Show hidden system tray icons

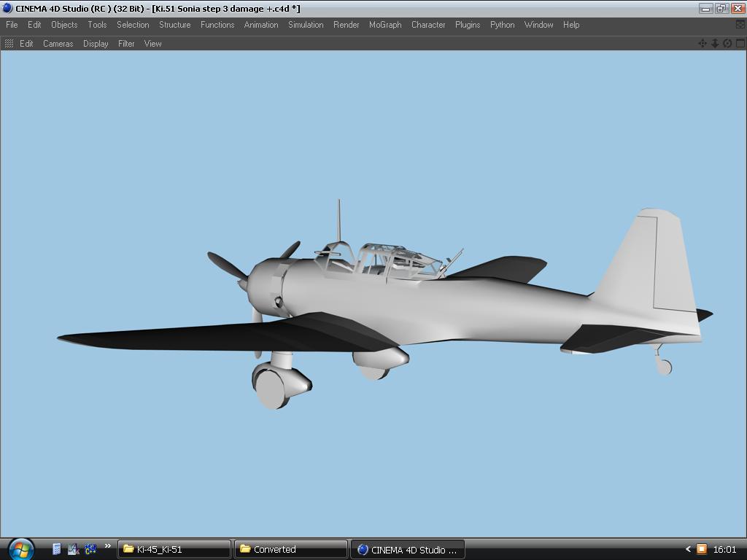point(687,549)
